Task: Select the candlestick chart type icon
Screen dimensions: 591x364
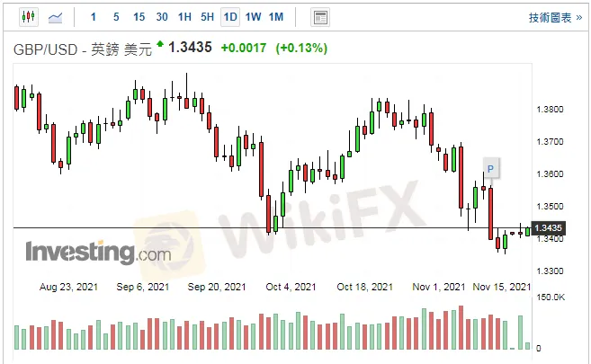Action: click(x=28, y=17)
